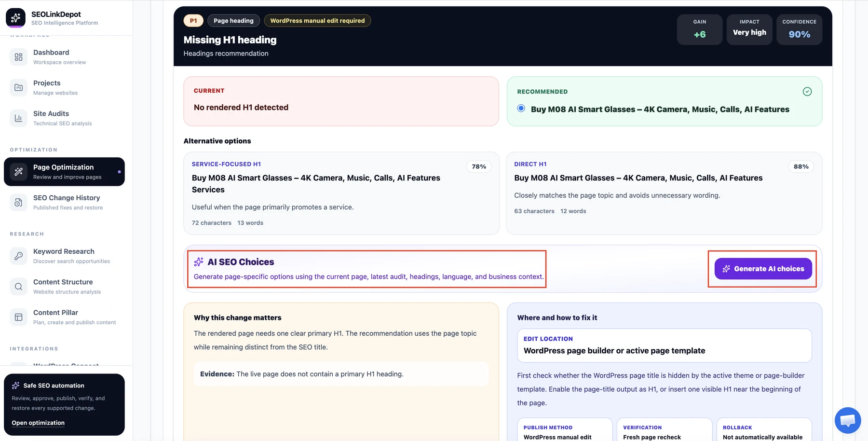Open Content Structure analysis
This screenshot has height=441, width=868.
click(x=64, y=287)
